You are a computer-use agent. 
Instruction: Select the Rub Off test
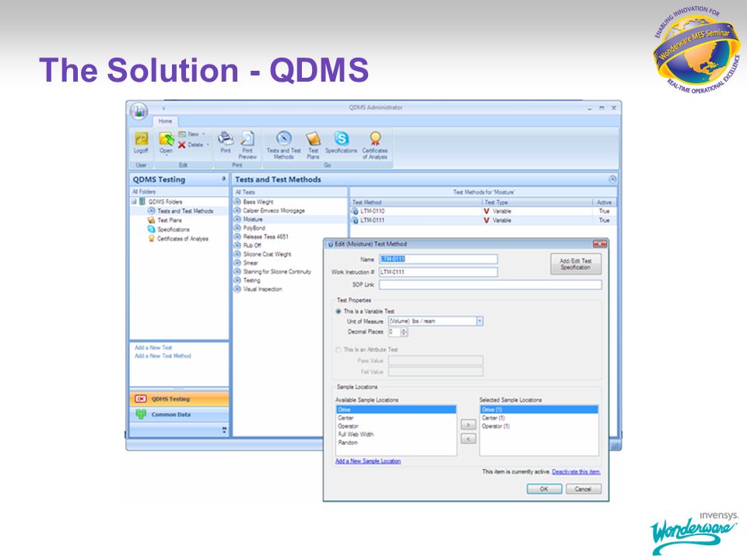[252, 245]
